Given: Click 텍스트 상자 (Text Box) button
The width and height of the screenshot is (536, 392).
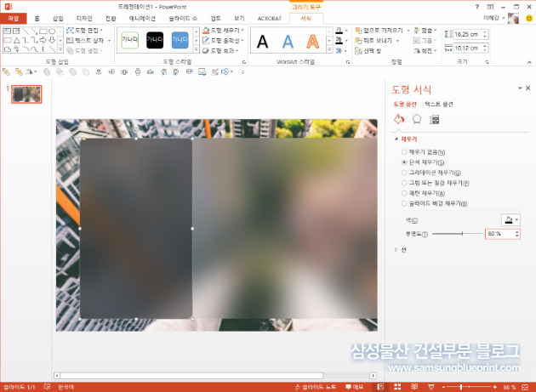Looking at the screenshot, I should coord(88,40).
